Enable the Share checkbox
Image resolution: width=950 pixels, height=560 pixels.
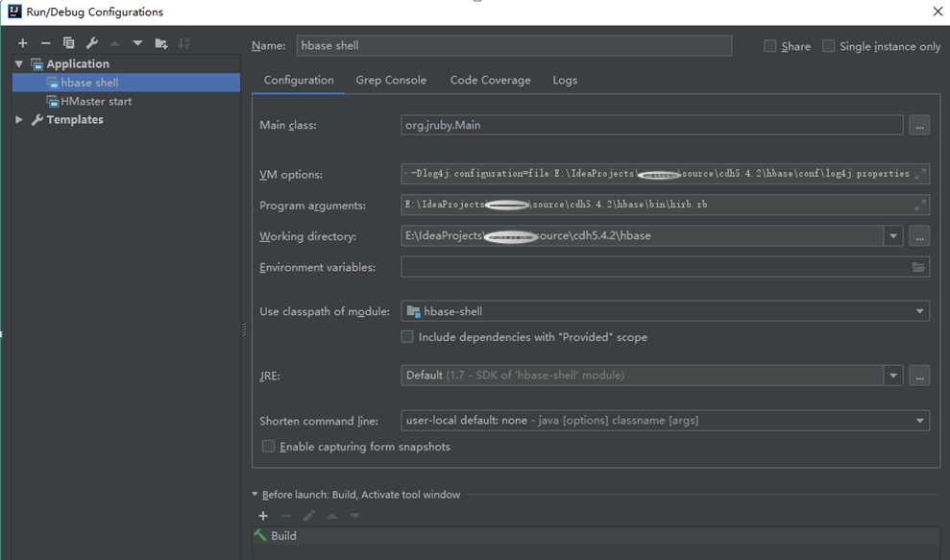(770, 46)
